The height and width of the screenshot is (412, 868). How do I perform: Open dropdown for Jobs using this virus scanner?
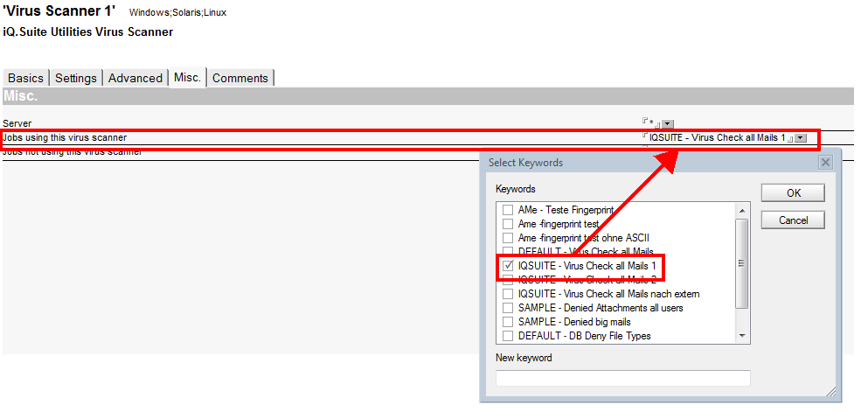801,138
